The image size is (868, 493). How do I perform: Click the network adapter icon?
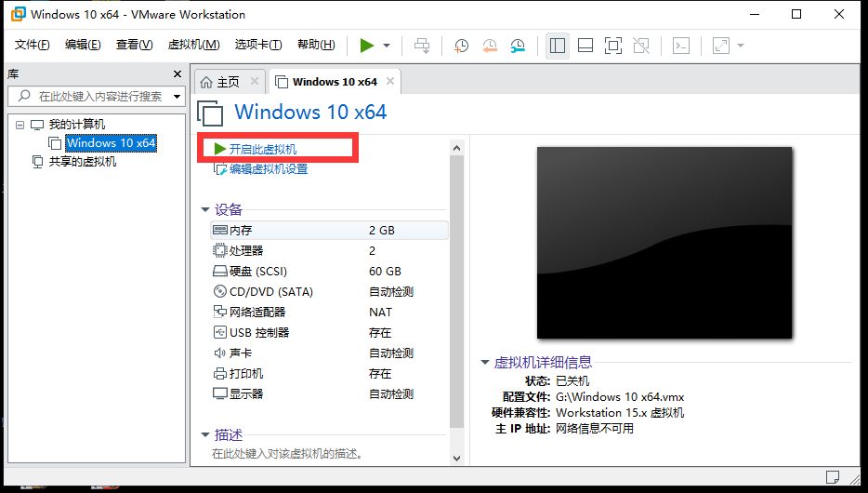tap(220, 312)
